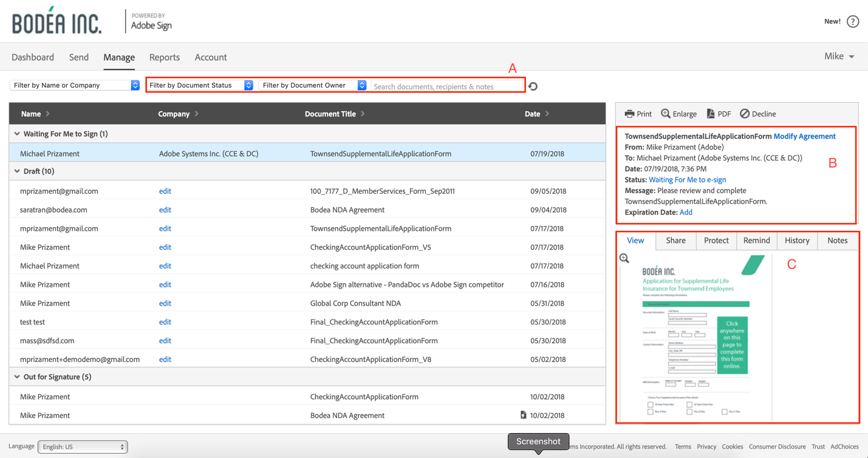Collapse the Draft (10) group

(17, 171)
